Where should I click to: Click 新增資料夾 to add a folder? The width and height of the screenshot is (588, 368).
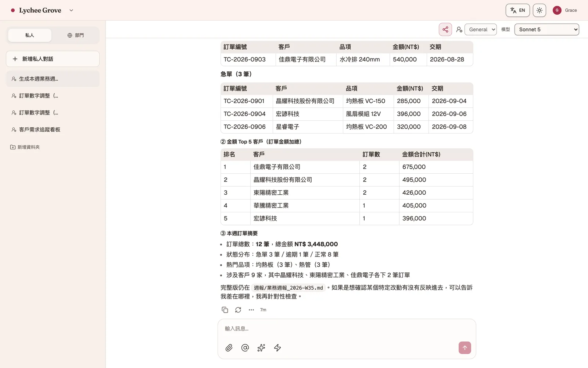click(25, 147)
